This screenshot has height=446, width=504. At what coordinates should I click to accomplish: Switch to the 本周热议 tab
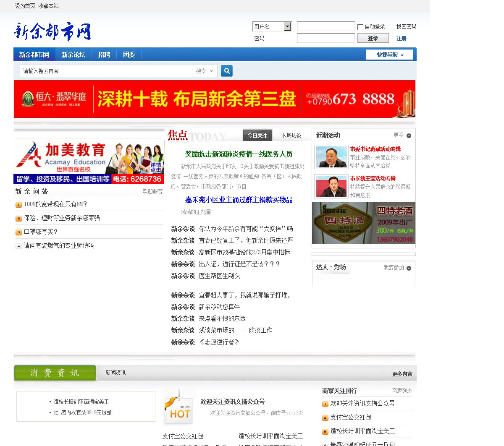tap(291, 136)
